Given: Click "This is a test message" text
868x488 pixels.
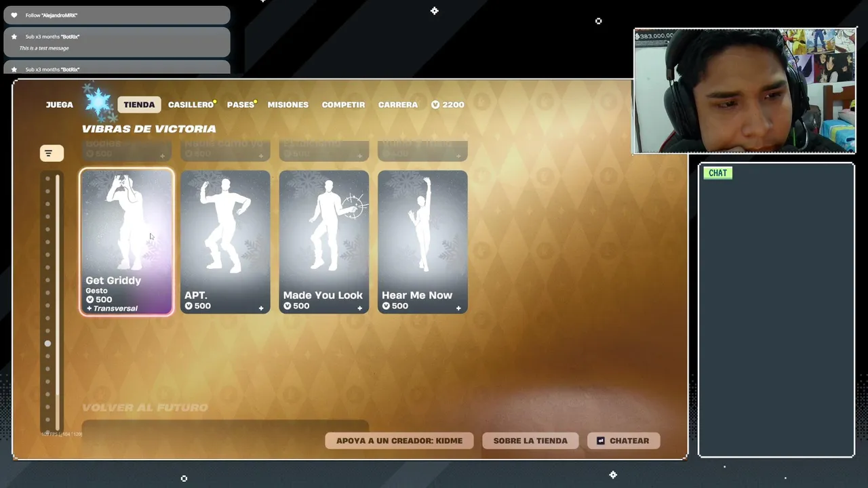Looking at the screenshot, I should coord(44,48).
